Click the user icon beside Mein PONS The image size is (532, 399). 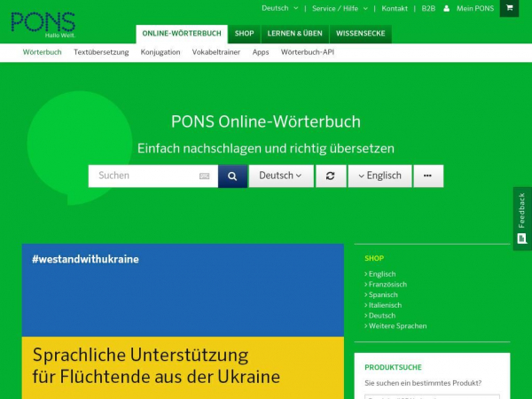pyautogui.click(x=447, y=9)
